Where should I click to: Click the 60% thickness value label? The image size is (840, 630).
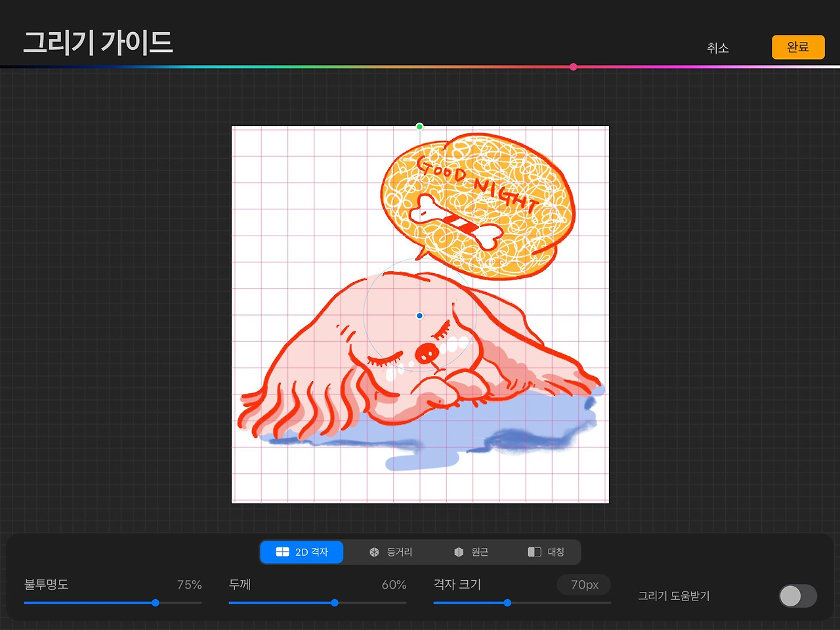394,584
